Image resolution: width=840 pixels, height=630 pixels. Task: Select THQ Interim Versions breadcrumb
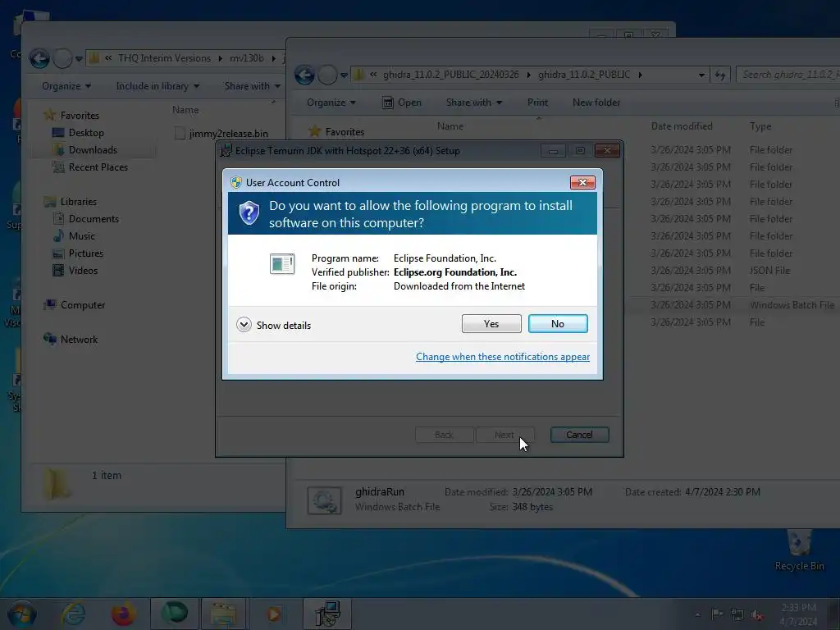(164, 58)
